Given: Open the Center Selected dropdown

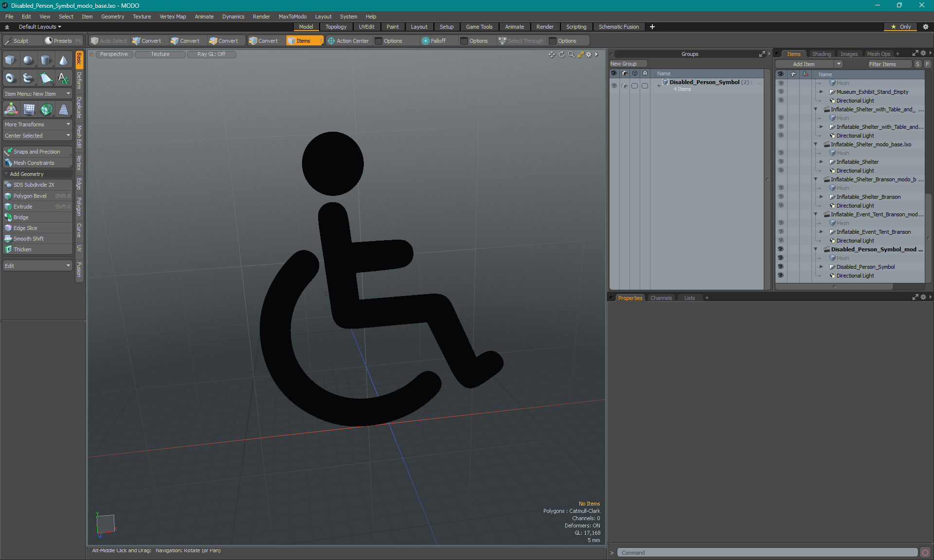Looking at the screenshot, I should tap(37, 136).
